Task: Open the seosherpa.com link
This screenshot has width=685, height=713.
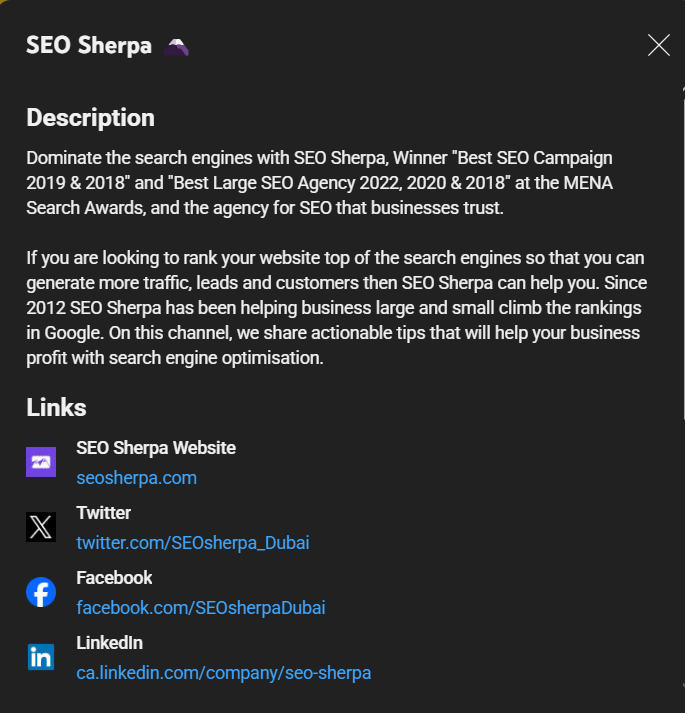Action: coord(136,478)
